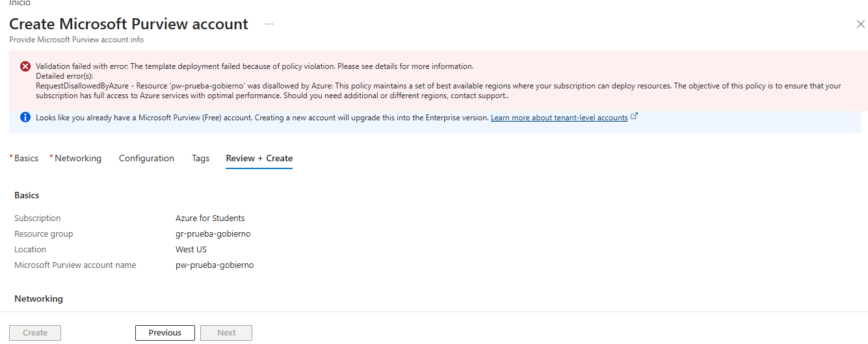868x344 pixels.
Task: Close the Create Microsoft Purview account pane
Action: tap(860, 24)
